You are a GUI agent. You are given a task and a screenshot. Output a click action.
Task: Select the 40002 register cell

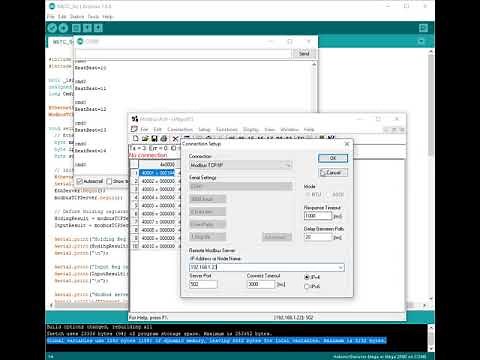[x=157, y=181]
